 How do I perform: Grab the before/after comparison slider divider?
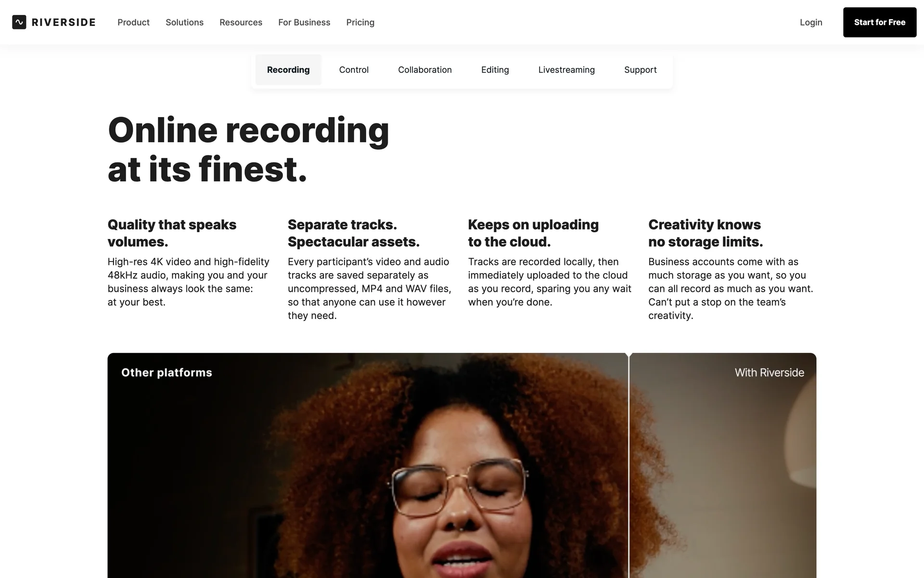pos(629,465)
